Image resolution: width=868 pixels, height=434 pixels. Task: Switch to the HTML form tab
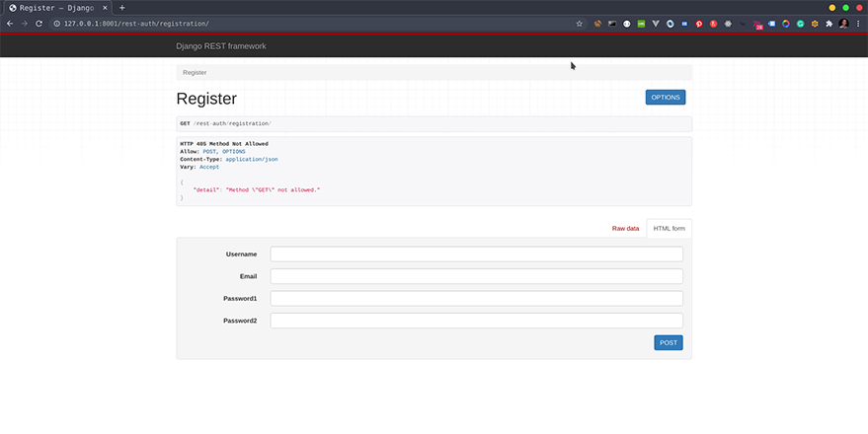tap(669, 228)
